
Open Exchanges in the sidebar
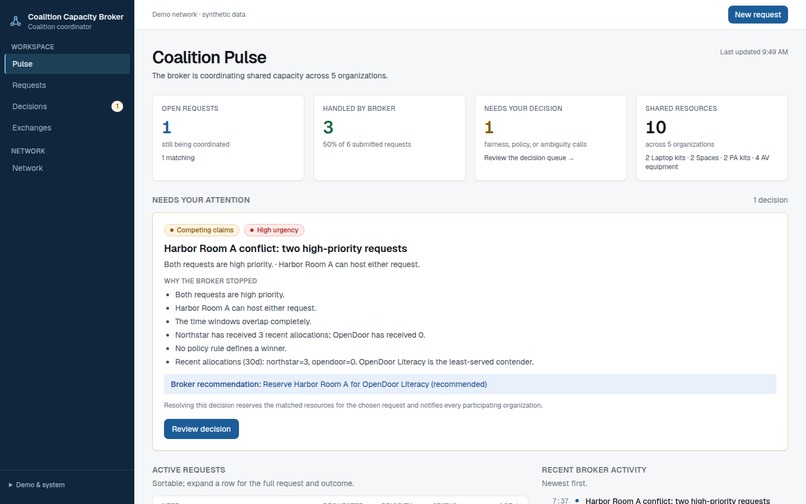point(67,128)
